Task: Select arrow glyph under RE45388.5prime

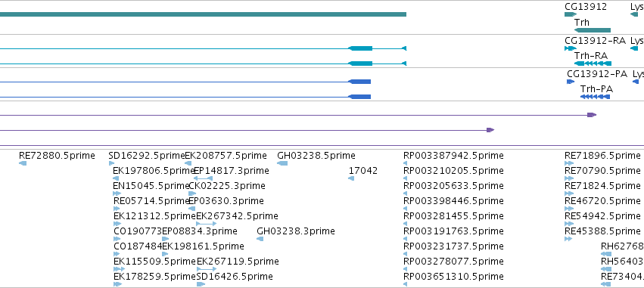Action: tap(568, 239)
